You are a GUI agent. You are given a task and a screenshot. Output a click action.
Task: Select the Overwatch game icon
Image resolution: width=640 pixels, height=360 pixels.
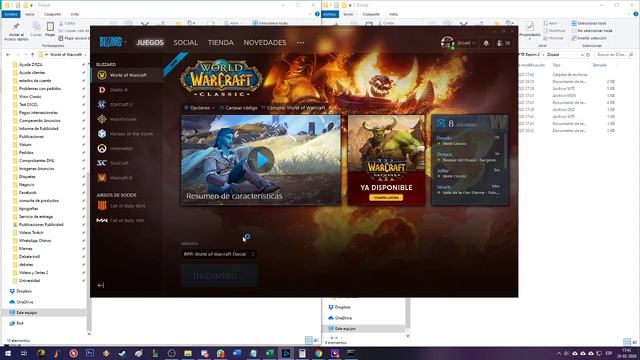tap(102, 149)
